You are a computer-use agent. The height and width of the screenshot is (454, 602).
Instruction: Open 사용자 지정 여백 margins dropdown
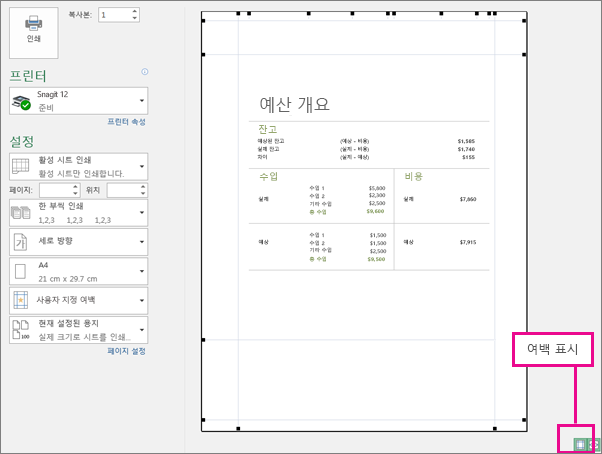79,300
